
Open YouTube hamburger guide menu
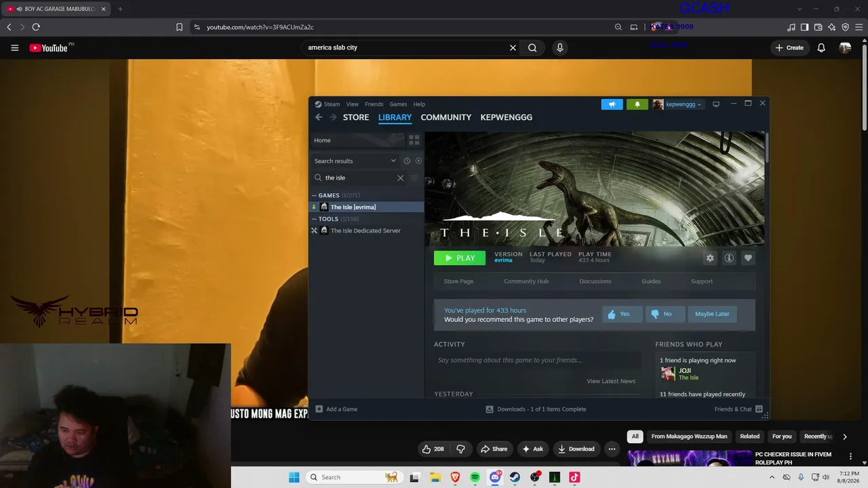pyautogui.click(x=14, y=48)
